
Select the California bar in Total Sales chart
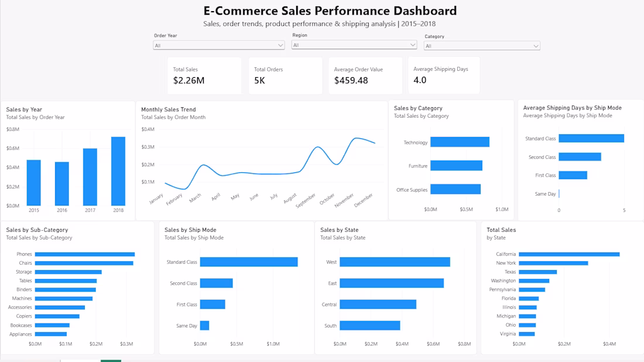tap(569, 254)
